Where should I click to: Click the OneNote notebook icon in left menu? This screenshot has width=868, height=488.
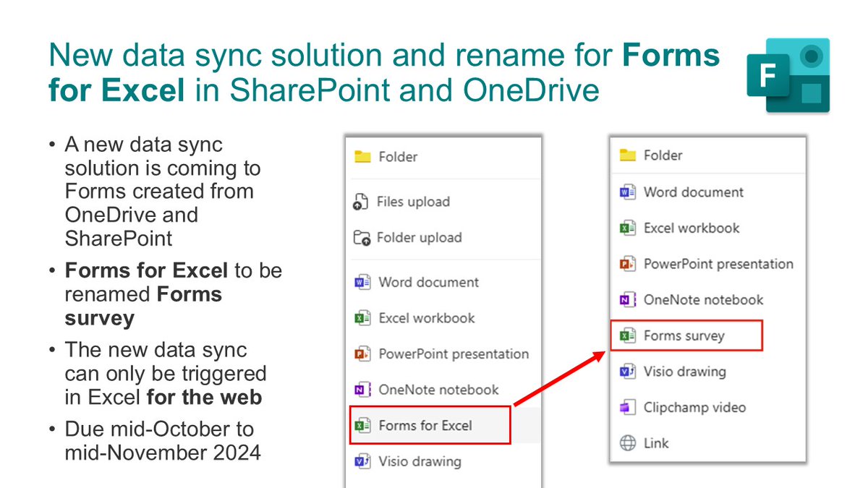point(362,390)
